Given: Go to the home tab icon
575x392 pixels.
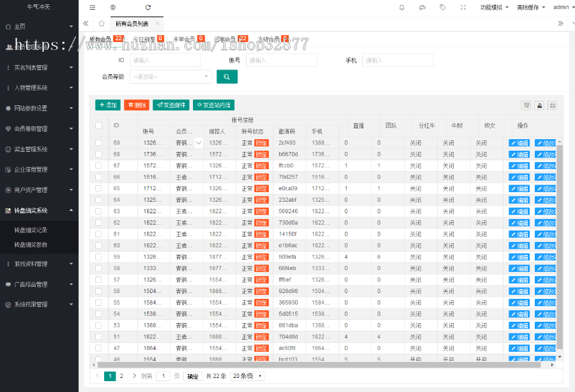Looking at the screenshot, I should (101, 24).
